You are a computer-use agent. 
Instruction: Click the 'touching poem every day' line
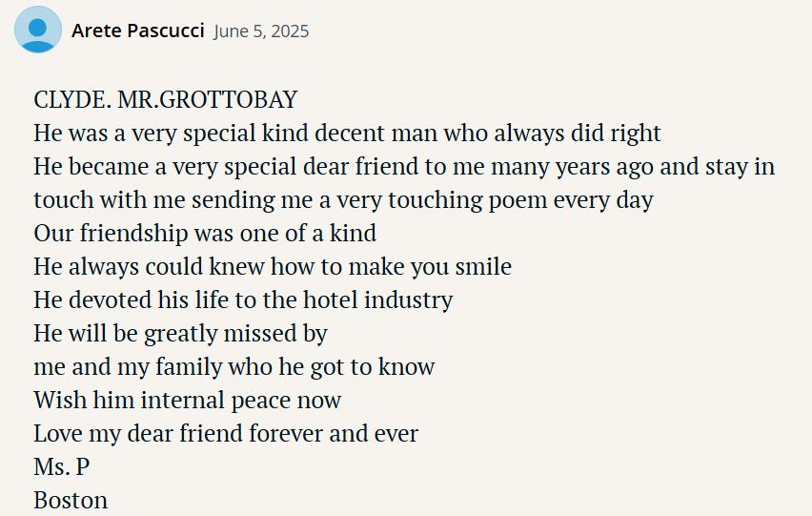tap(343, 200)
